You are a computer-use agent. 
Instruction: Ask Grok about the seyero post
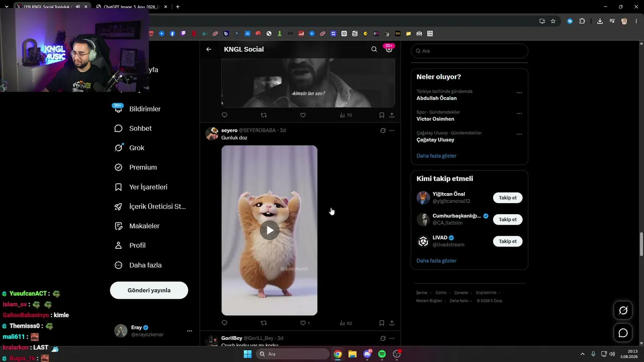click(383, 131)
